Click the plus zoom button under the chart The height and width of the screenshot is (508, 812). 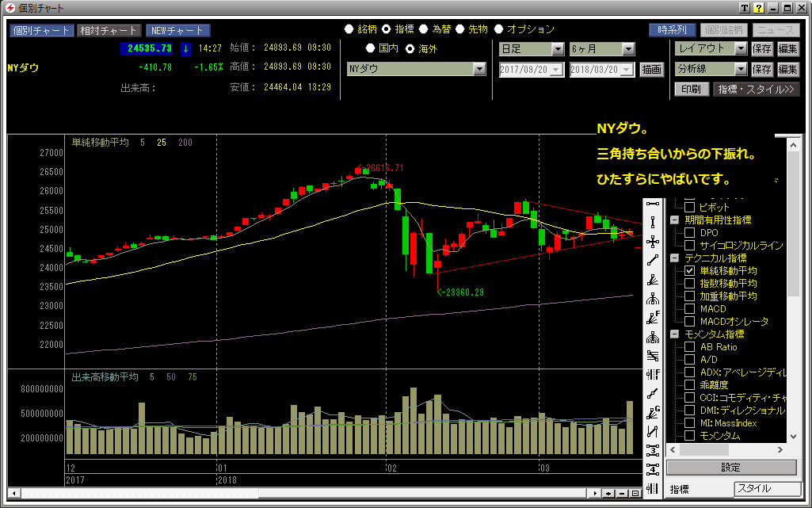(608, 494)
